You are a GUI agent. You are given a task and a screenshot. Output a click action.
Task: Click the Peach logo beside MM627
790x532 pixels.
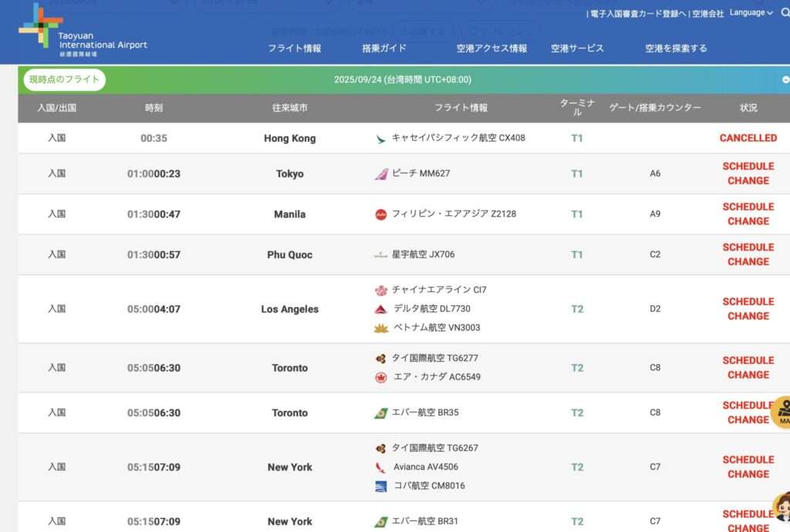381,174
